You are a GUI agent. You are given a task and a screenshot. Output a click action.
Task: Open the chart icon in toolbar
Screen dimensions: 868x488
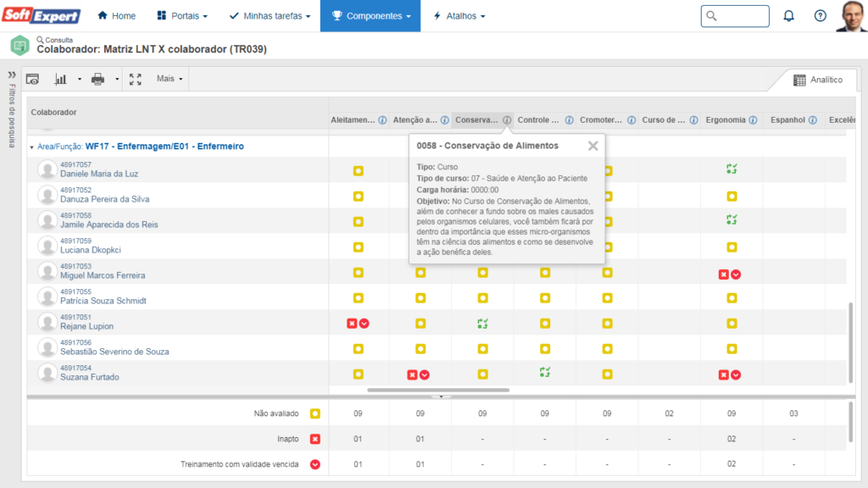(x=61, y=79)
